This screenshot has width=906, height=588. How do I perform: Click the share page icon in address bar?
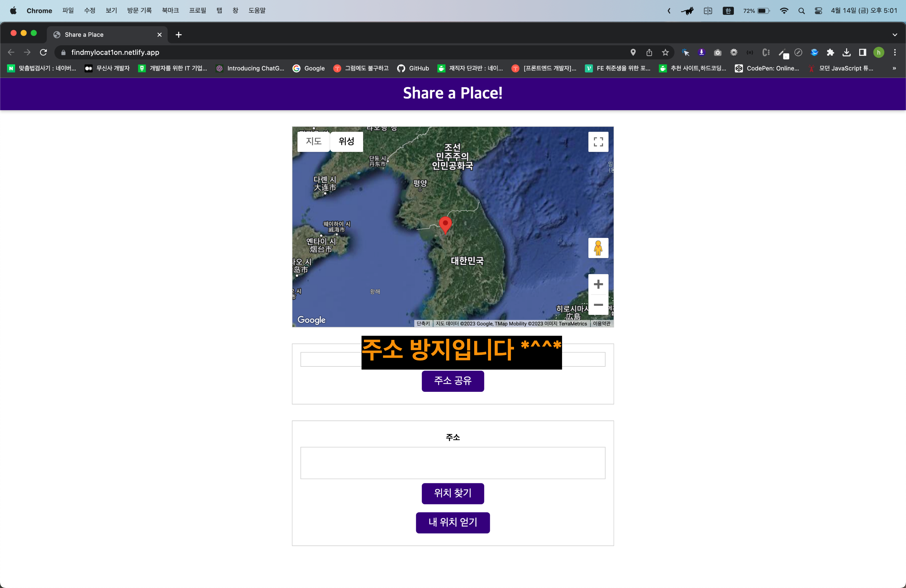point(649,53)
